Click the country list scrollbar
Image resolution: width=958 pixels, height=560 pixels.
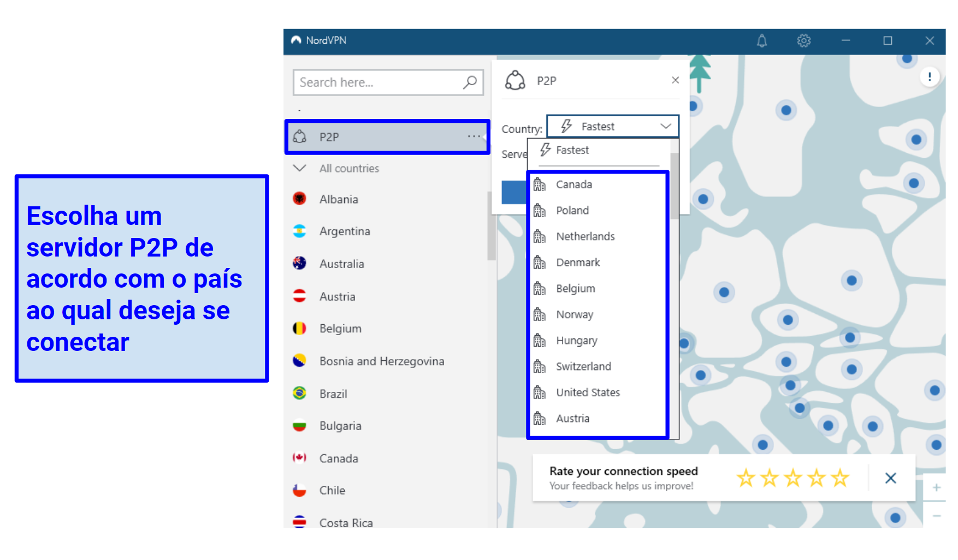point(492,226)
